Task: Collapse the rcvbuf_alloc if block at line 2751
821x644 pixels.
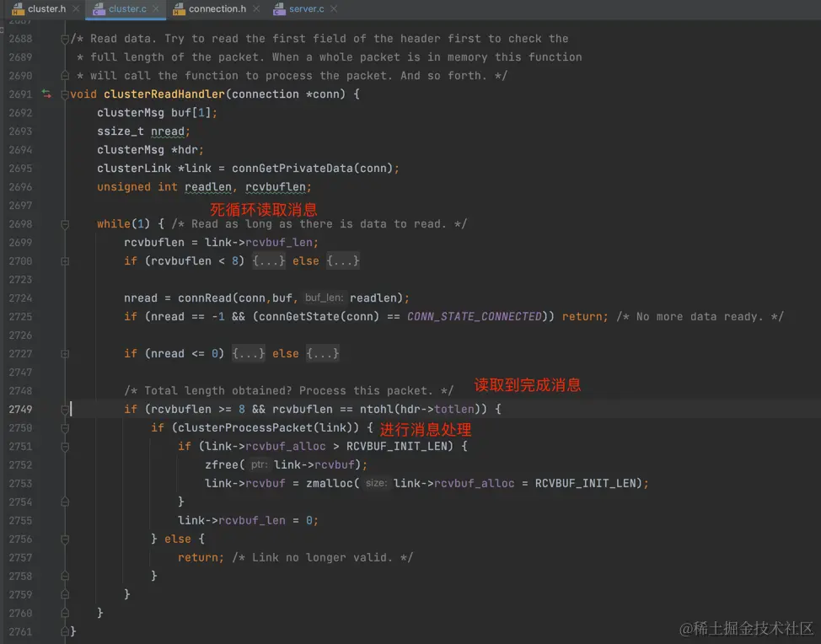Action: pos(65,447)
